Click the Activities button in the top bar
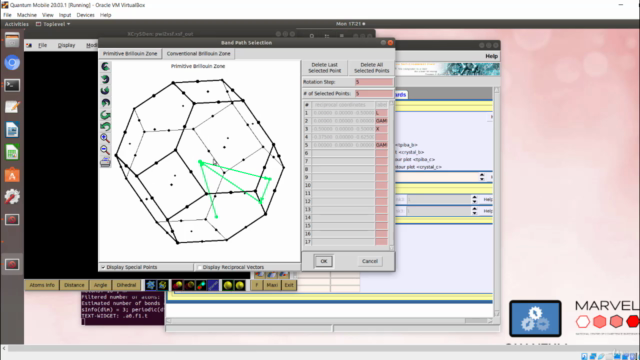 [17, 24]
